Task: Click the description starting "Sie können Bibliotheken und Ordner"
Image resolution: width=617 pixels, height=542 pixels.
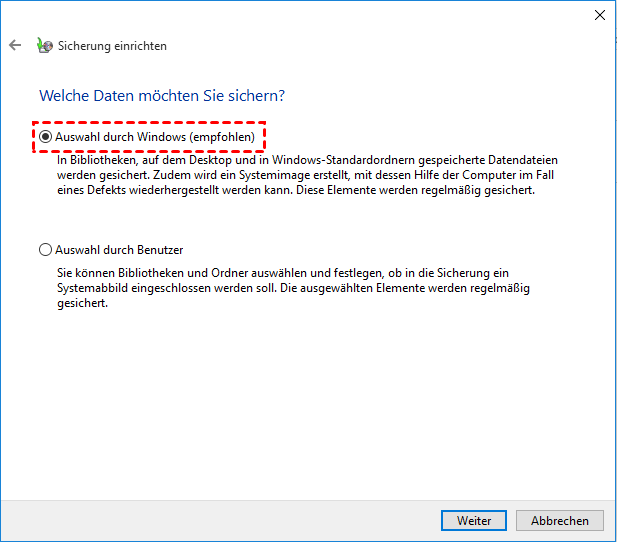Action: (x=293, y=288)
